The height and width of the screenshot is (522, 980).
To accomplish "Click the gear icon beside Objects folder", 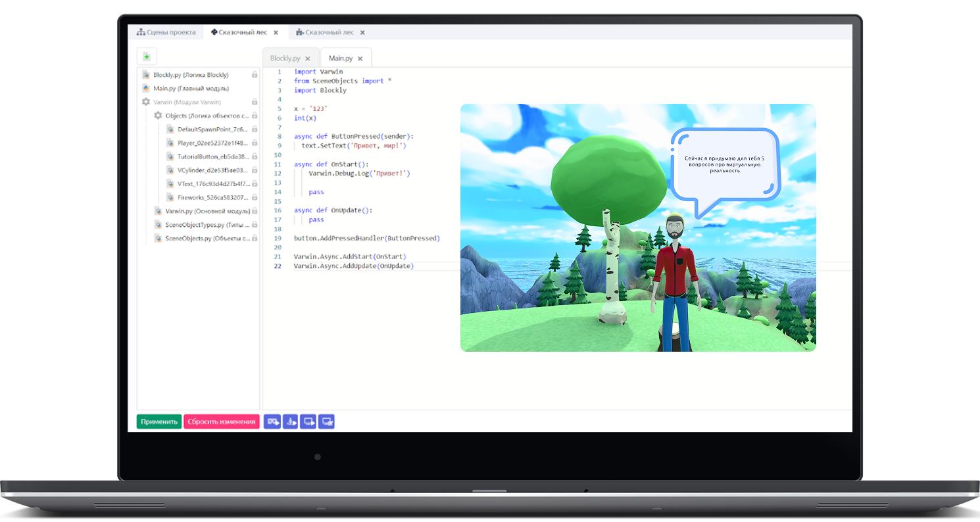I will (158, 116).
